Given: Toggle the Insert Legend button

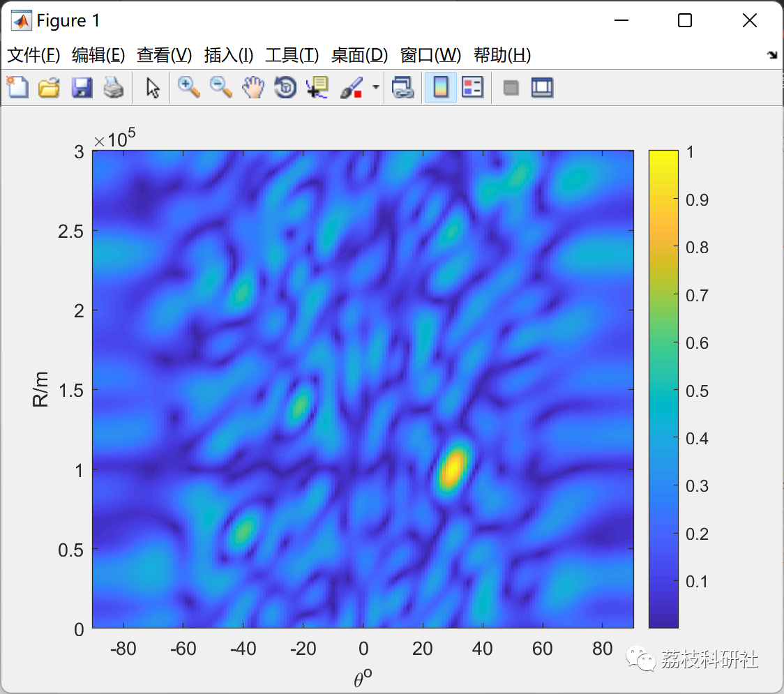Looking at the screenshot, I should 472,87.
